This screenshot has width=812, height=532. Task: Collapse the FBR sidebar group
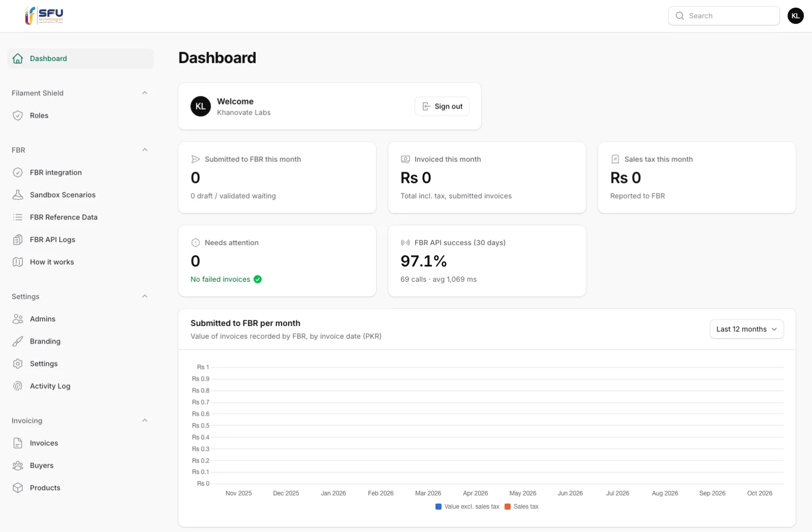coord(145,150)
